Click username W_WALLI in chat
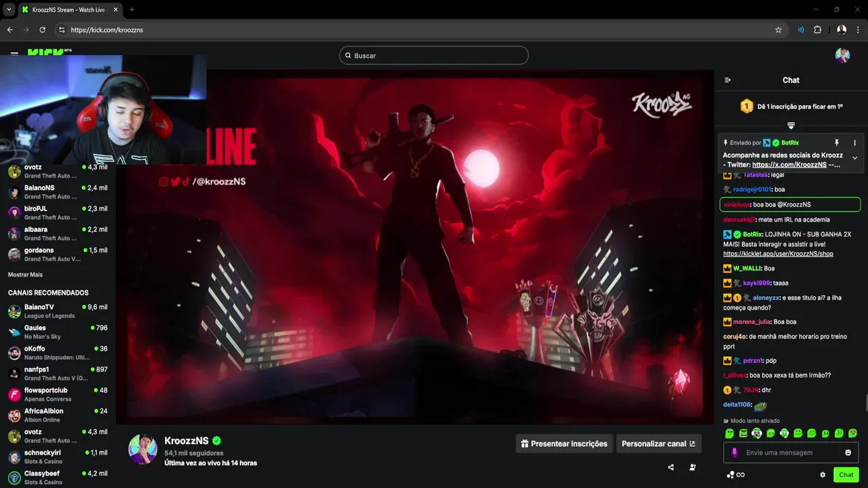The image size is (868, 488). point(747,268)
